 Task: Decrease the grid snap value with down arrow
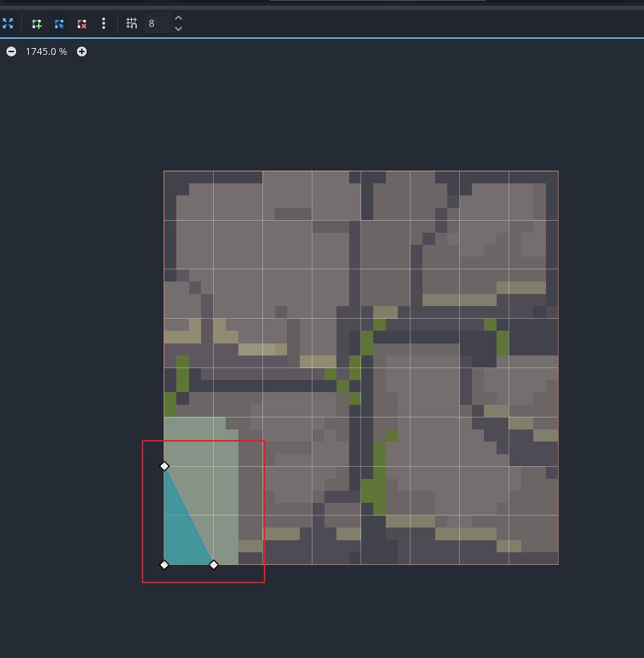(178, 29)
